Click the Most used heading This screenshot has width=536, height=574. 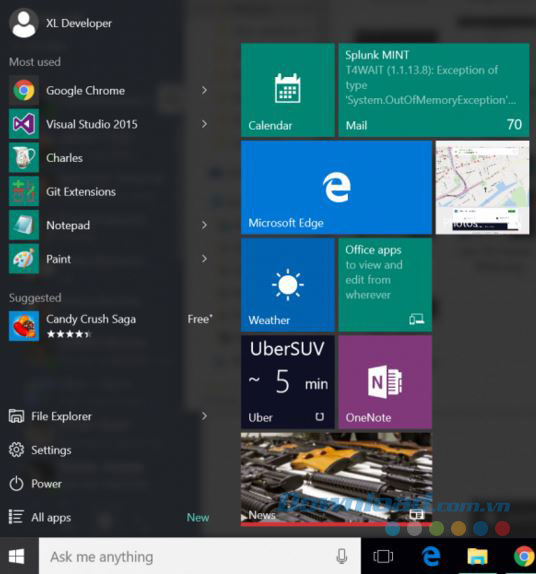pos(35,62)
